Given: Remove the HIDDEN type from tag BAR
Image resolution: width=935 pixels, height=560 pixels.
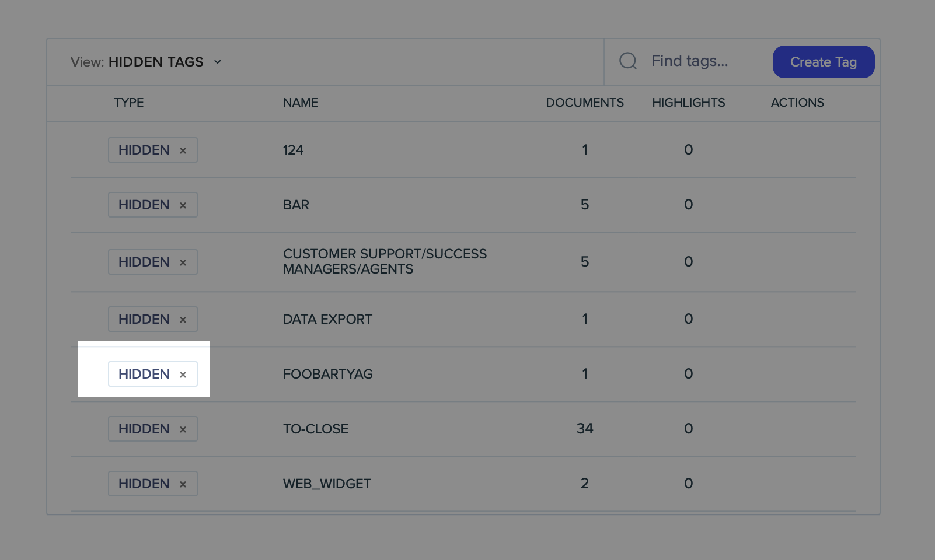Looking at the screenshot, I should pos(183,205).
